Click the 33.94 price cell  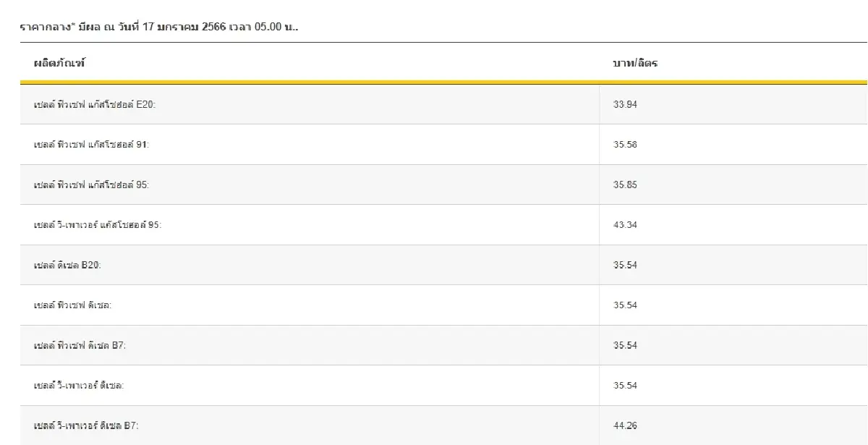click(x=625, y=104)
